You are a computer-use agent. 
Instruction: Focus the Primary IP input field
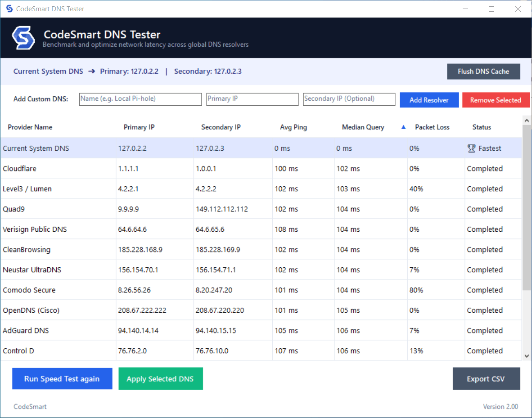pyautogui.click(x=252, y=99)
